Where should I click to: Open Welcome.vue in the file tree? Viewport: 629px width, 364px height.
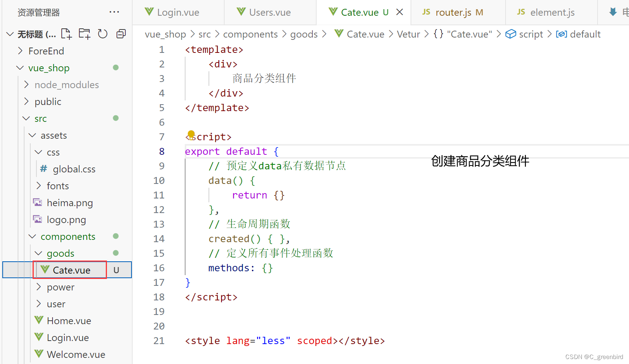[76, 354]
